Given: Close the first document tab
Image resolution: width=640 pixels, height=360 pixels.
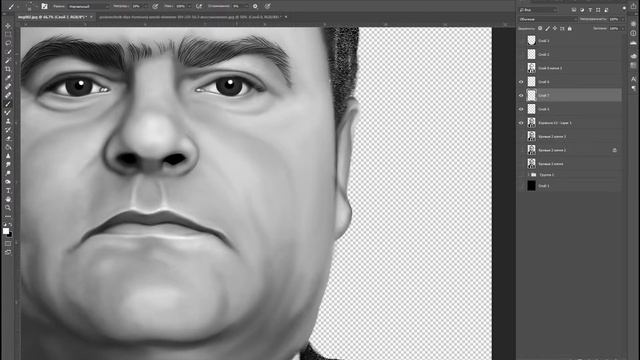Looking at the screenshot, I should click(x=91, y=17).
